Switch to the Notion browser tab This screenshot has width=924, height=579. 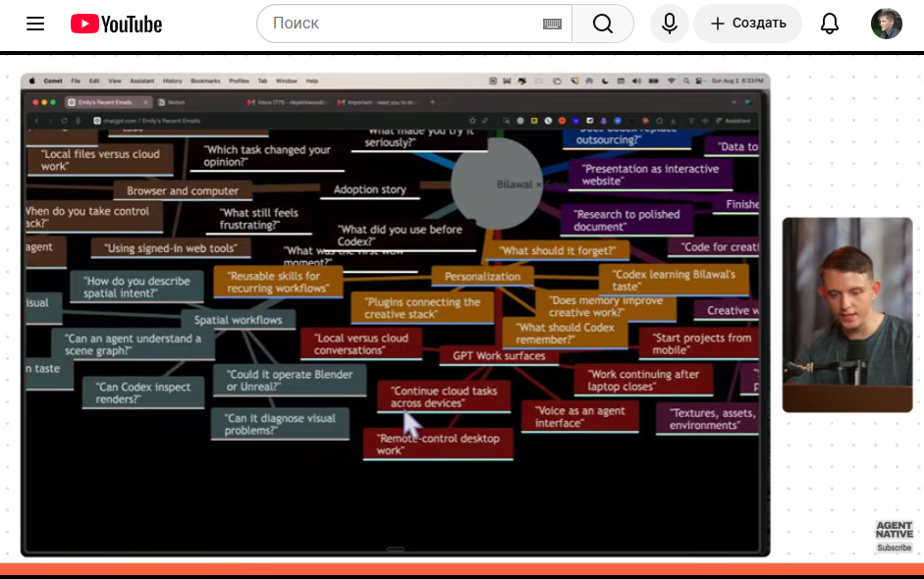(172, 102)
